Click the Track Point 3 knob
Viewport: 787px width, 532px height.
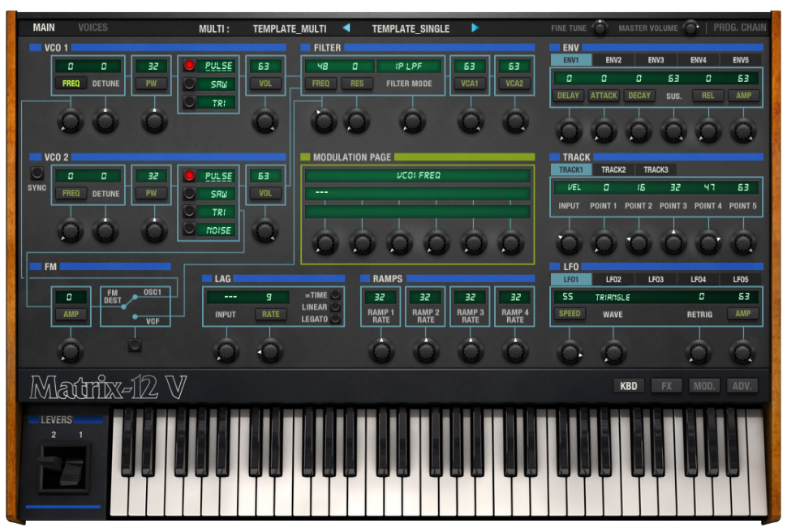(x=673, y=242)
